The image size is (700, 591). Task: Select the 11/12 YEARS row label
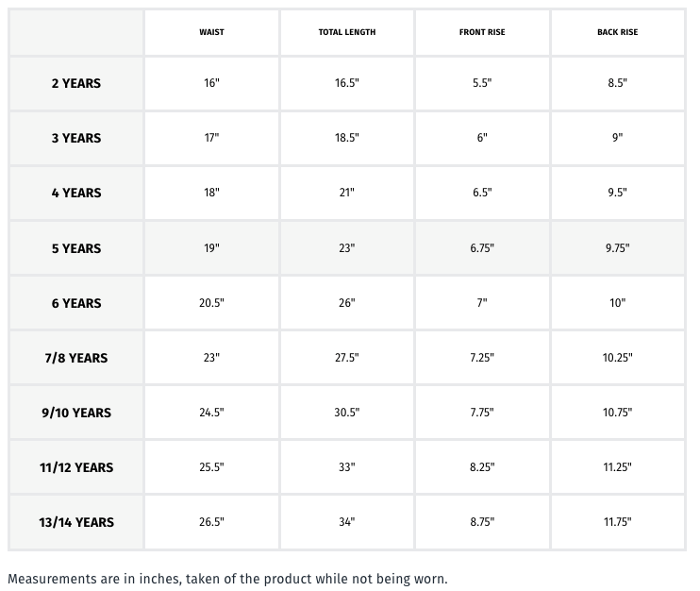(75, 467)
